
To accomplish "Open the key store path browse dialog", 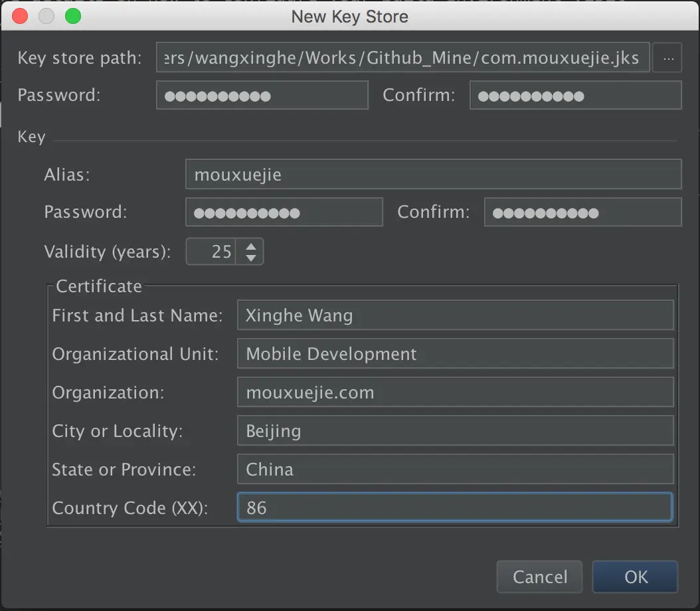I will [667, 58].
